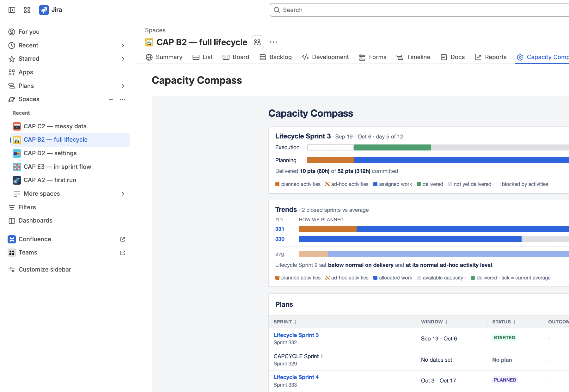Image resolution: width=569 pixels, height=392 pixels.
Task: Open the three-dot menu next to space title
Action: click(x=273, y=42)
